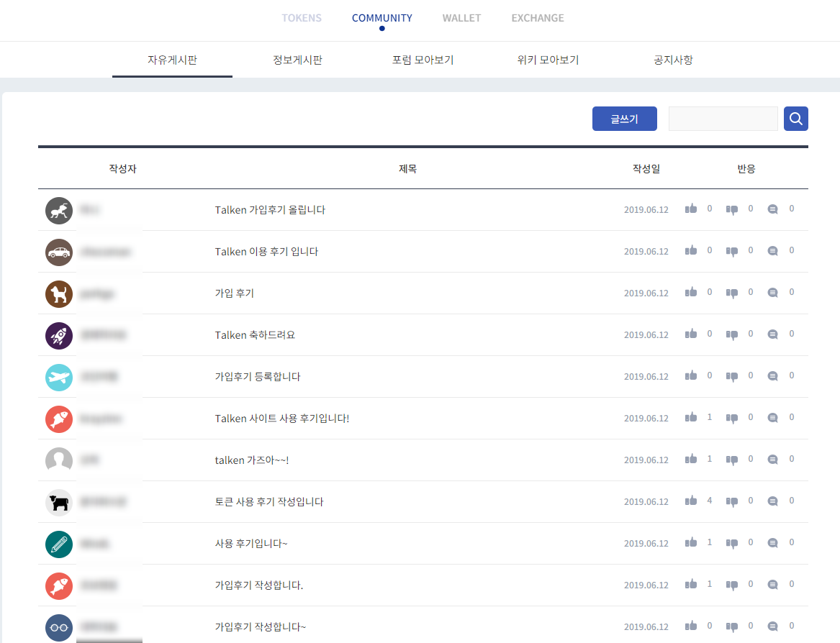Image resolution: width=840 pixels, height=643 pixels.
Task: Go to the 공지사항 tab
Action: (674, 60)
